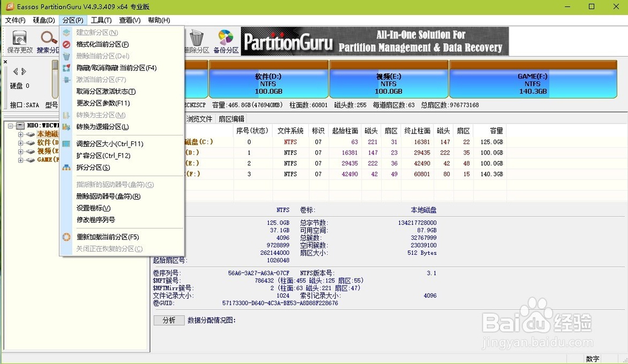Expand the 软件(D tree node
This screenshot has height=364, width=628.
21,143
